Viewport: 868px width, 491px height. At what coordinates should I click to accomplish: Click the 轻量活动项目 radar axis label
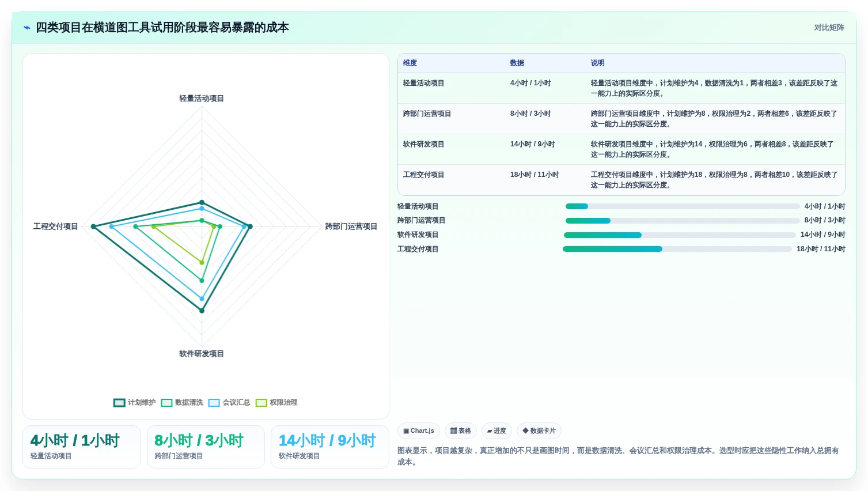point(202,99)
